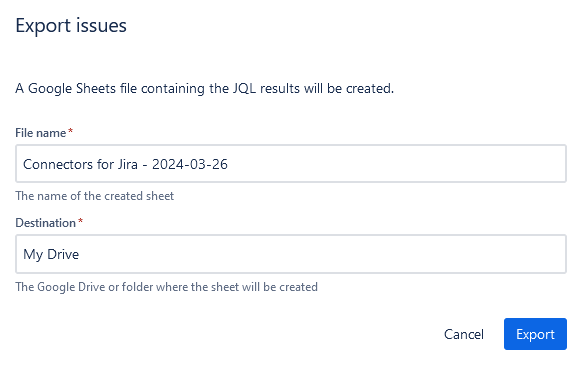The width and height of the screenshot is (586, 367).
Task: Click the 'Destination' field label
Action: [x=46, y=223]
